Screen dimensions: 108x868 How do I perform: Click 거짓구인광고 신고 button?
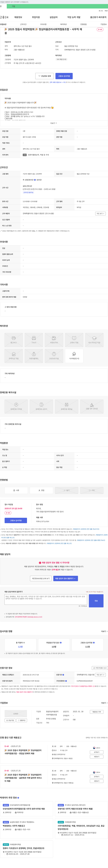click(x=100, y=668)
